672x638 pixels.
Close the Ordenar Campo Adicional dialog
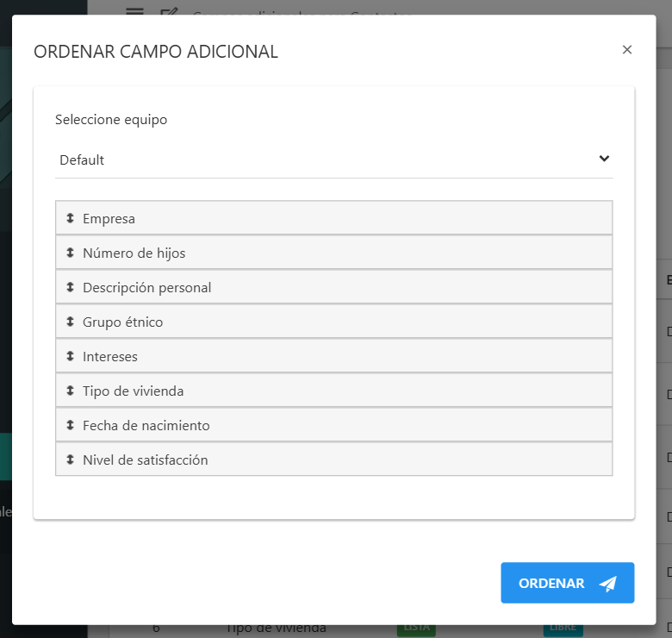[626, 50]
